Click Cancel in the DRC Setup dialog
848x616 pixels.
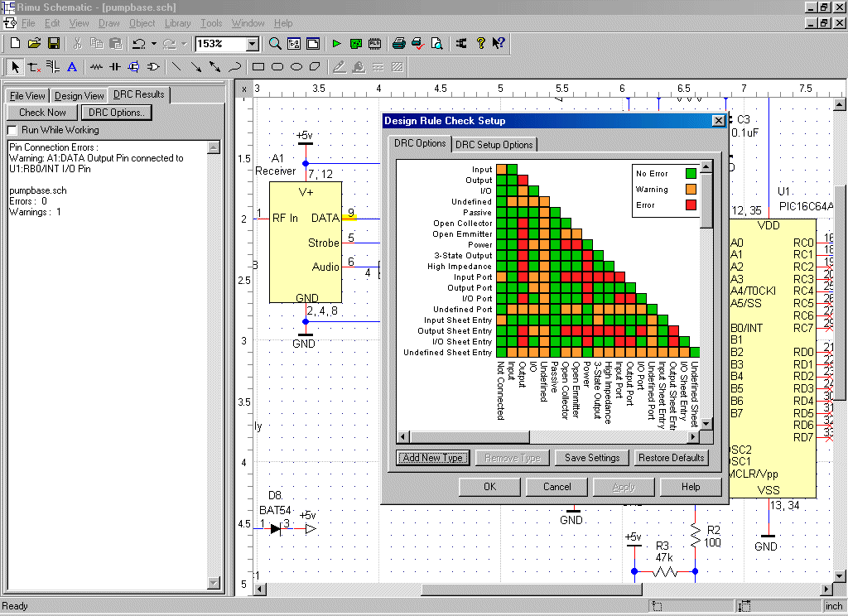(556, 487)
